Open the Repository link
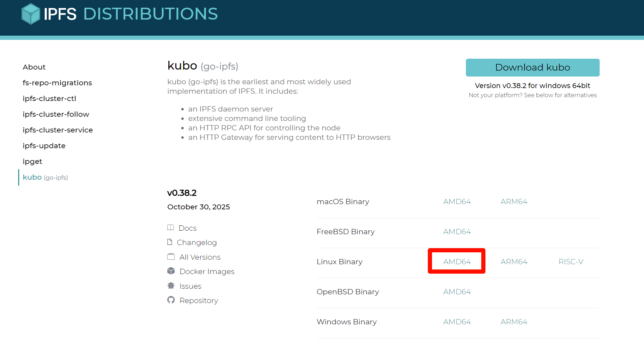 tap(199, 301)
